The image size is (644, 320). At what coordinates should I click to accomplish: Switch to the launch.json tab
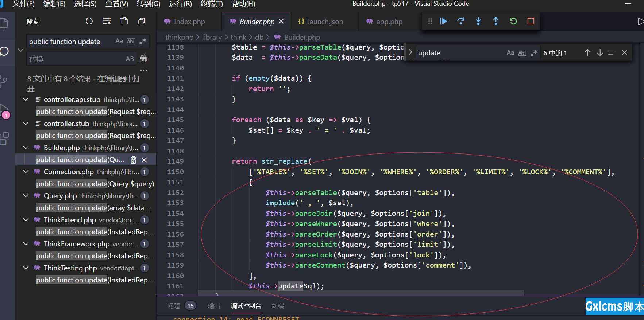(x=325, y=22)
